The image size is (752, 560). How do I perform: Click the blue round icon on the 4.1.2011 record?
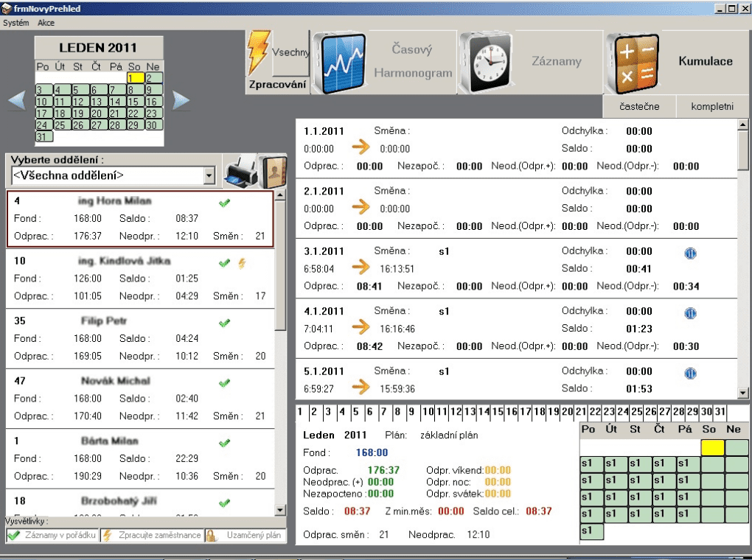(x=690, y=313)
